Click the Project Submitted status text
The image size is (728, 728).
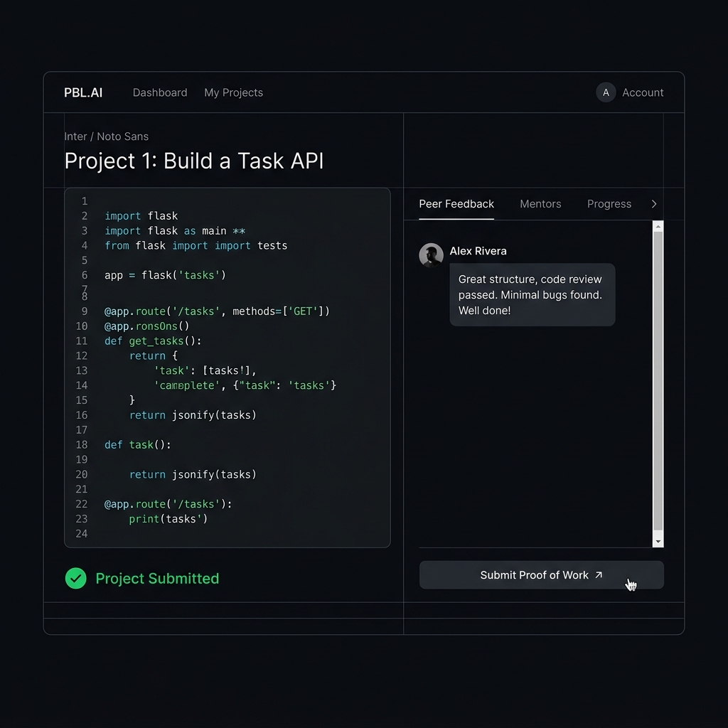tap(157, 579)
